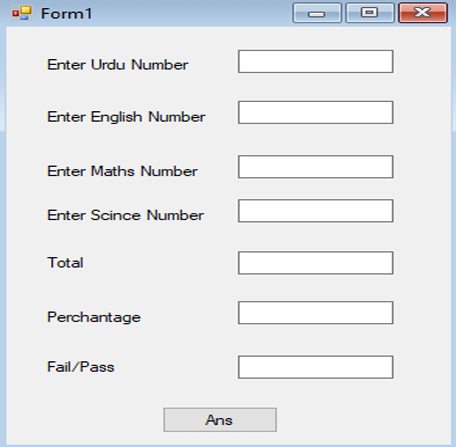Minimize the Form1 window
Screen dimensions: 456x447
coord(317,13)
